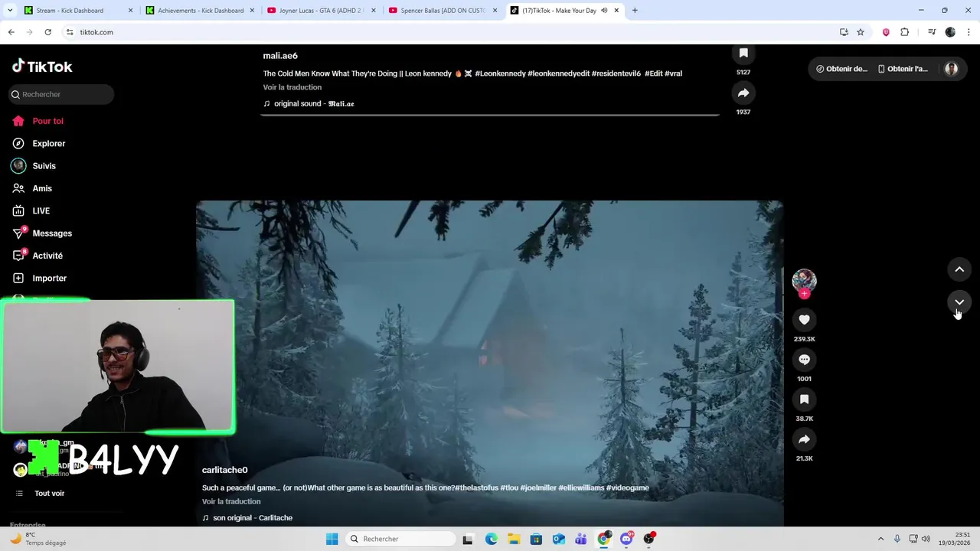This screenshot has height=551, width=980.
Task: Open the Windows Start menu
Action: click(332, 539)
